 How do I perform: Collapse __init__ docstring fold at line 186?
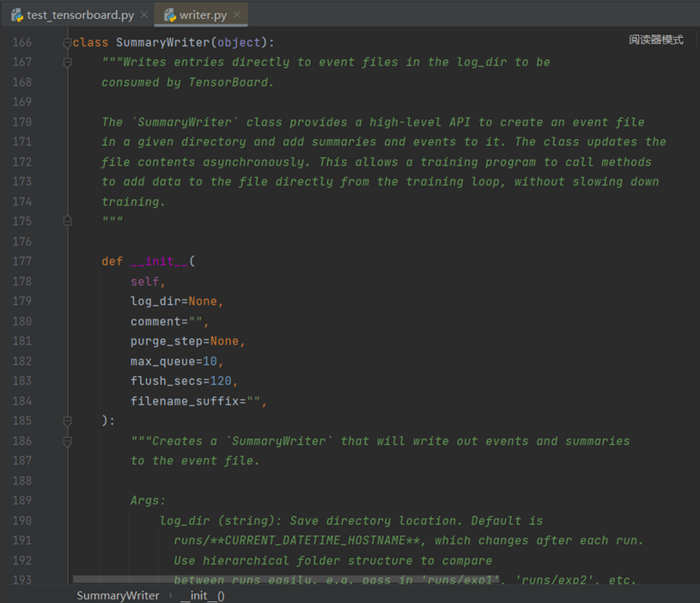pos(67,442)
